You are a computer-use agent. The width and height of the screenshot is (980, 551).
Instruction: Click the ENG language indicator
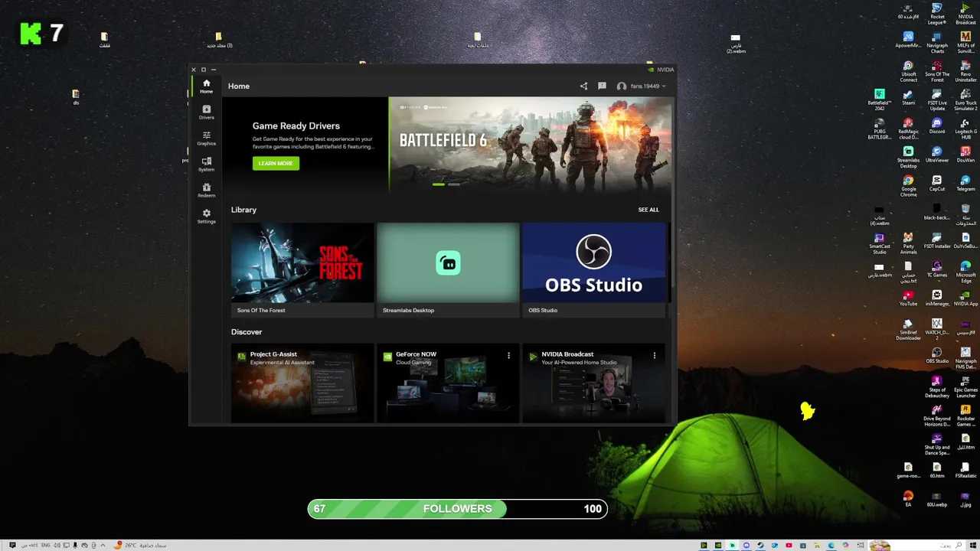46,546
